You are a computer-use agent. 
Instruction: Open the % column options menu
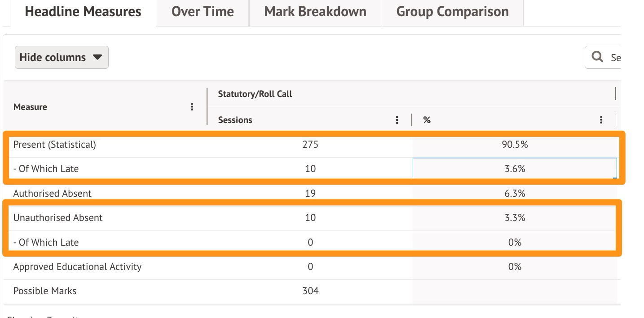pyautogui.click(x=601, y=120)
